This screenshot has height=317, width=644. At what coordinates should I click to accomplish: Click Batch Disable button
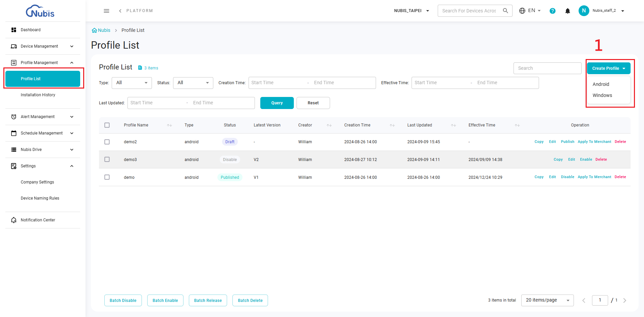point(123,301)
